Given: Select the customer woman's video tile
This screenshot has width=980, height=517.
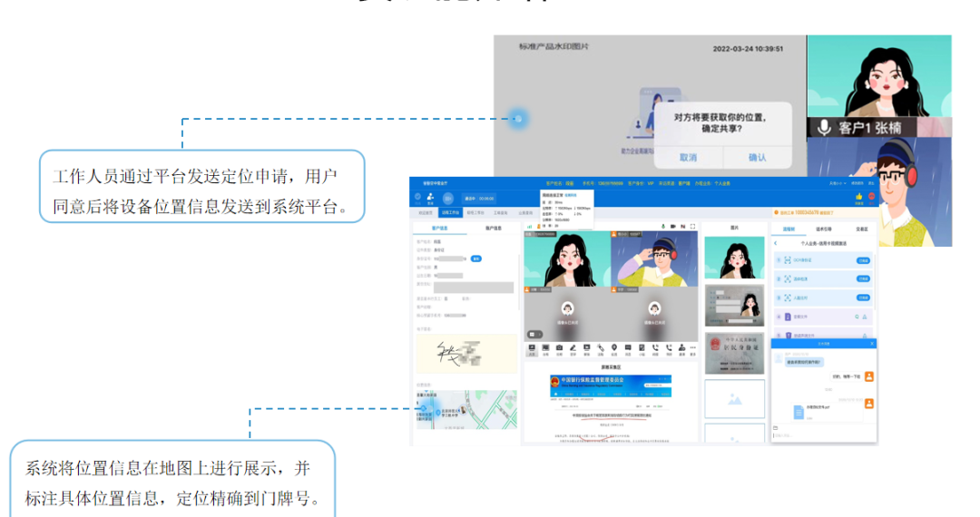Looking at the screenshot, I should 567,258.
